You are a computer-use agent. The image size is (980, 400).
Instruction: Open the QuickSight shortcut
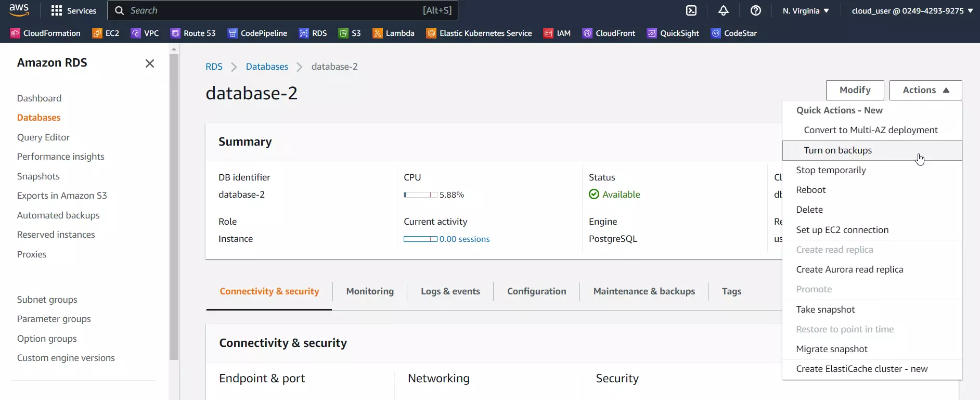point(673,33)
